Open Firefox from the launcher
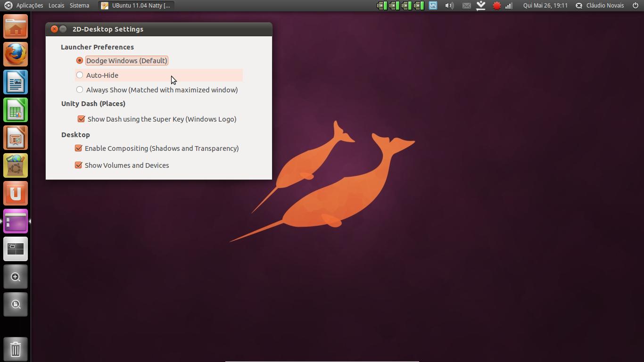The width and height of the screenshot is (644, 362). pyautogui.click(x=16, y=54)
